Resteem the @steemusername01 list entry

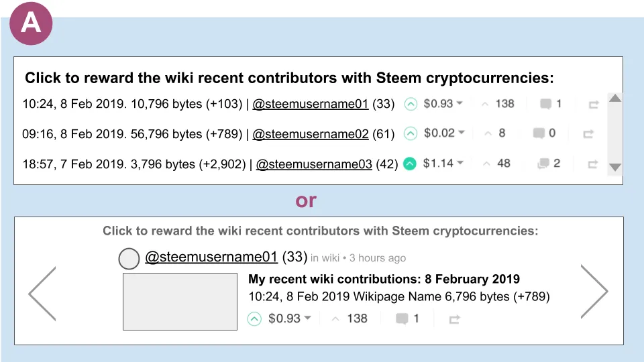594,105
